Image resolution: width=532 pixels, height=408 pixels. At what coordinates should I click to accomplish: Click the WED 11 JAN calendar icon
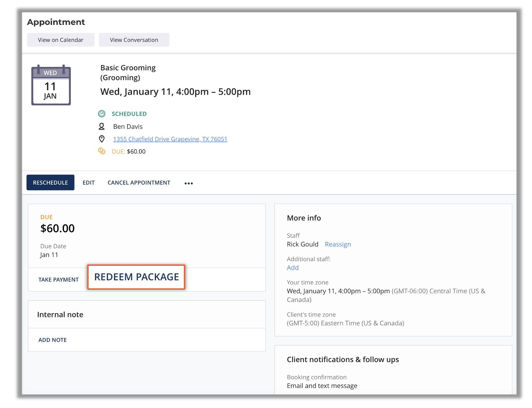[51, 85]
